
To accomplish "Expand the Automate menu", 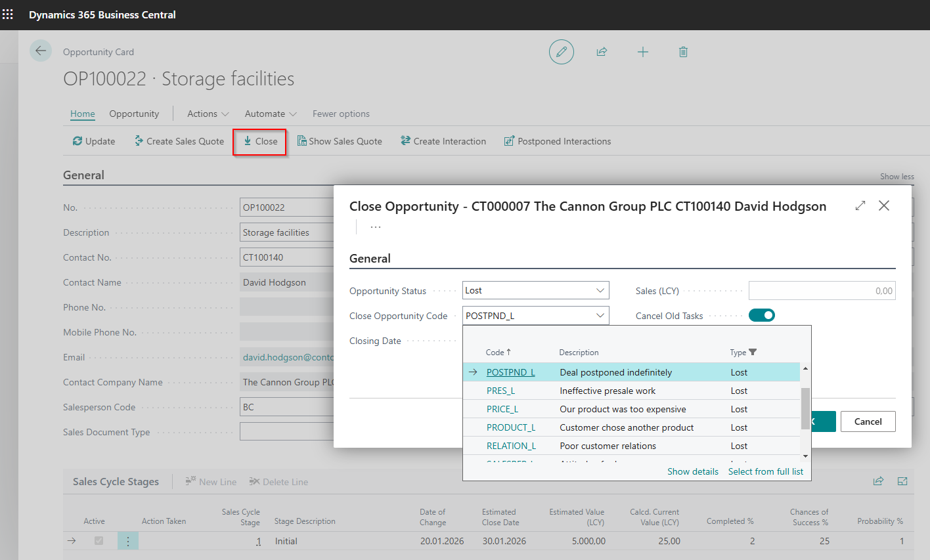I will tap(271, 114).
